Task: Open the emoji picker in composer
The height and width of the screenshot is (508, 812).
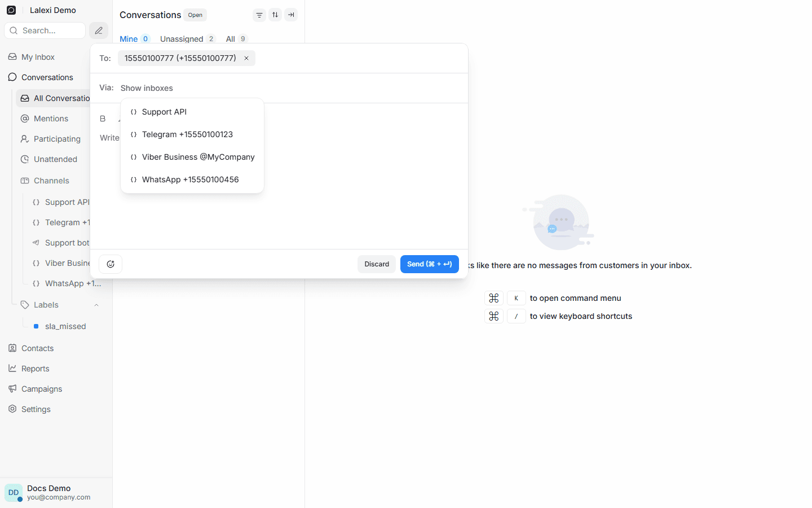Action: 111,264
